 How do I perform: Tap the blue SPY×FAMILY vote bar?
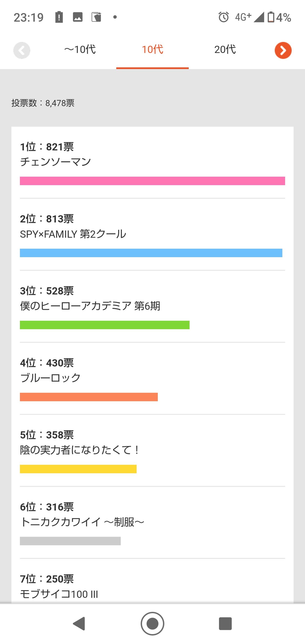(151, 253)
